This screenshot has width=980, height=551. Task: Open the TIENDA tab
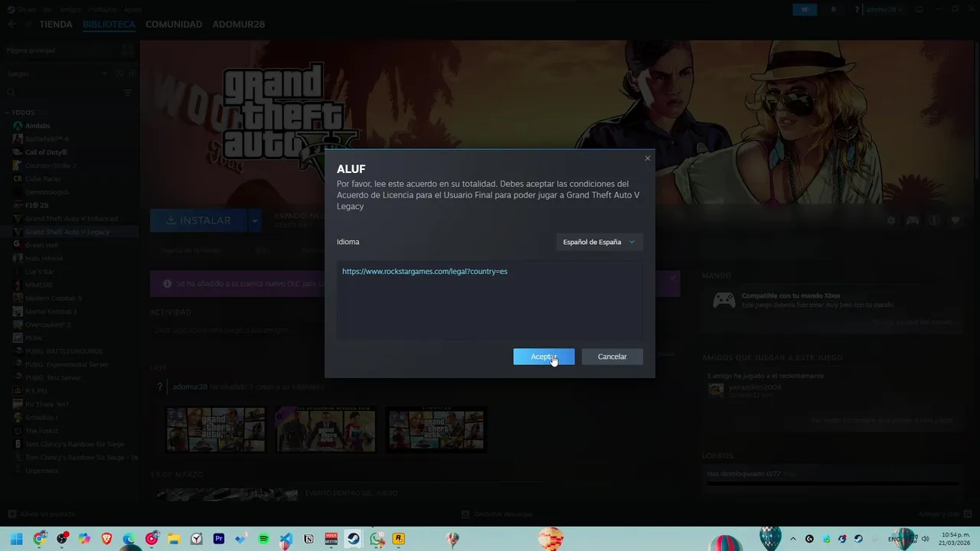click(56, 24)
